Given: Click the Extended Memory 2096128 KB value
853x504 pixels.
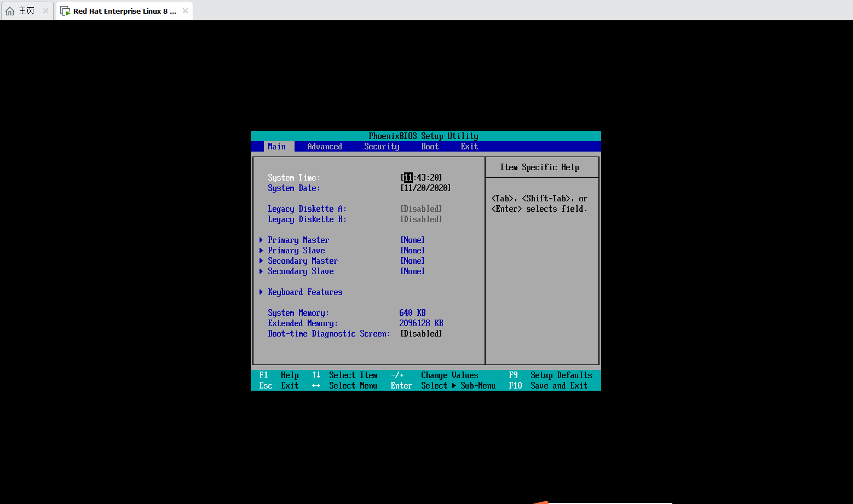Looking at the screenshot, I should pyautogui.click(x=421, y=323).
